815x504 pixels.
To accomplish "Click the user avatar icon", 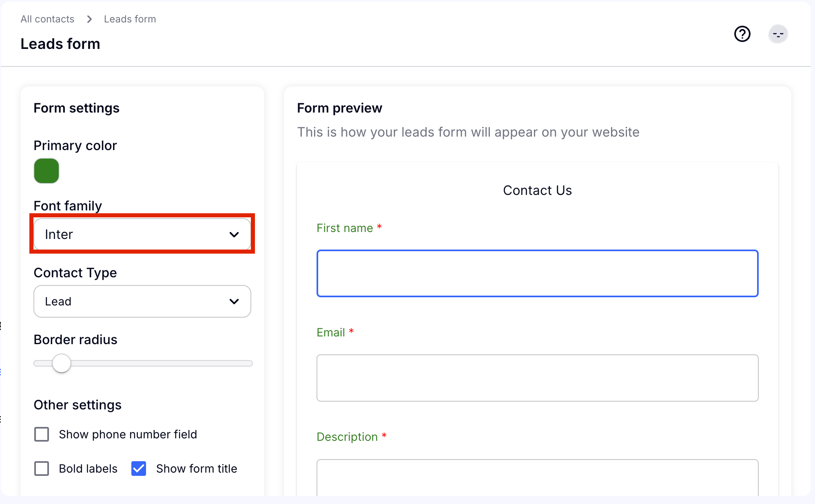I will click(x=778, y=34).
